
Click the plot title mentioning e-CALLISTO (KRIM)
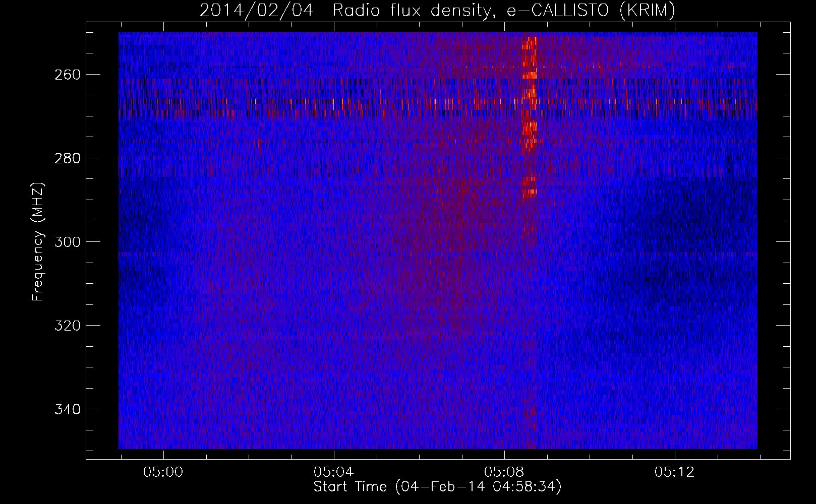pyautogui.click(x=437, y=10)
